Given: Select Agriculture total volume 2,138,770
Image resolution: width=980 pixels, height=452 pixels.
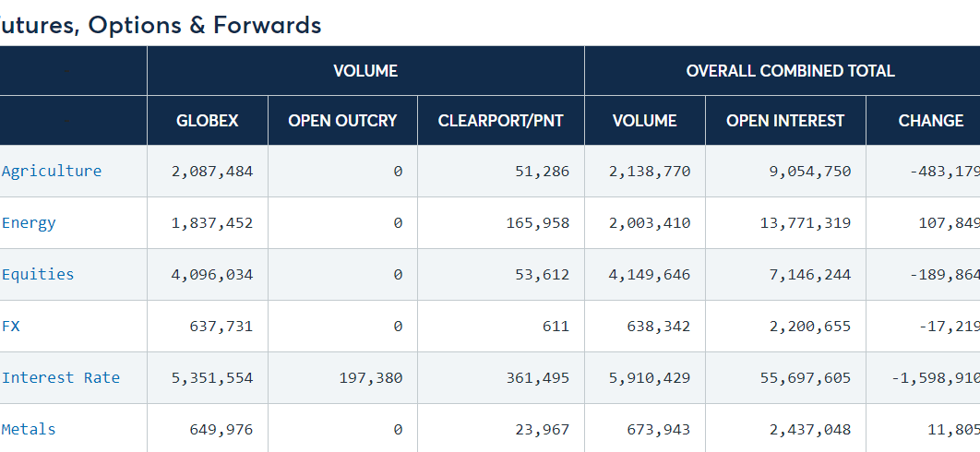Looking at the screenshot, I should click(x=650, y=171).
